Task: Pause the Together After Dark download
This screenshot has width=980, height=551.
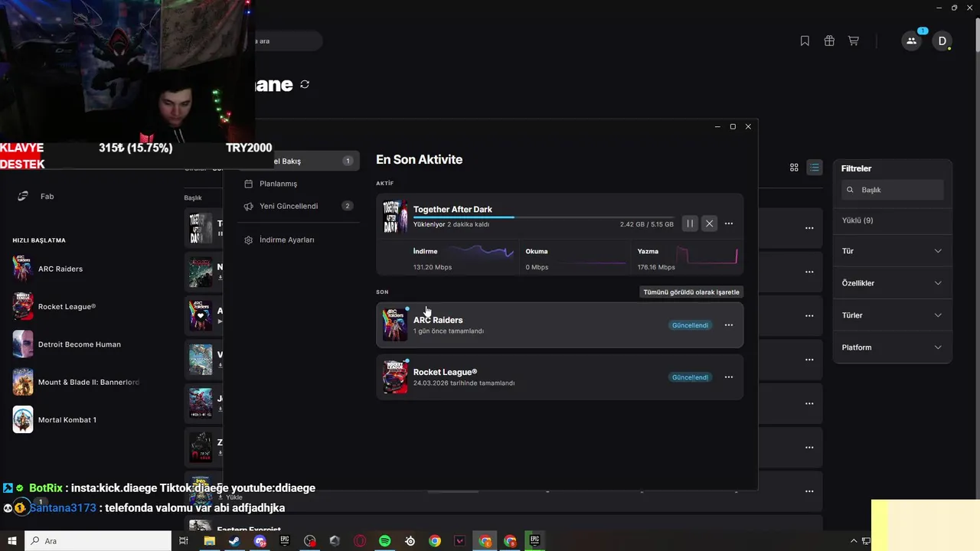Action: [x=690, y=223]
